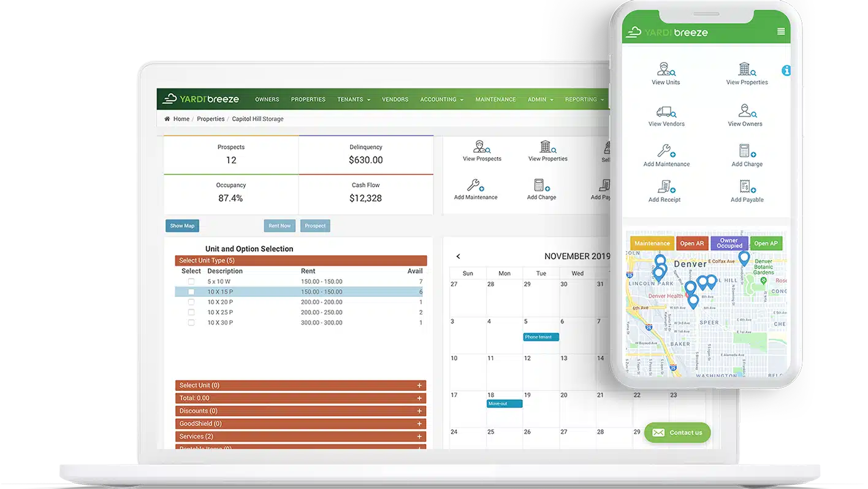Expand the Total: 0.00 section
Image resolution: width=868 pixels, height=489 pixels.
pos(300,398)
